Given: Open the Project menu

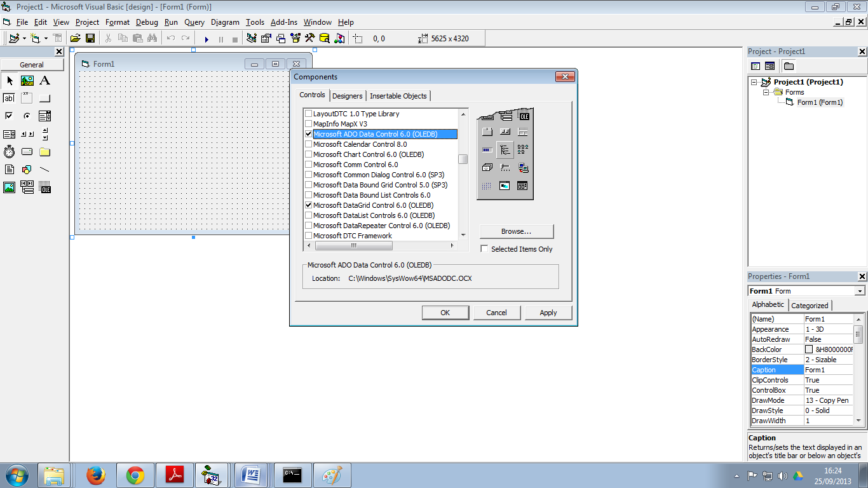Looking at the screenshot, I should click(87, 22).
